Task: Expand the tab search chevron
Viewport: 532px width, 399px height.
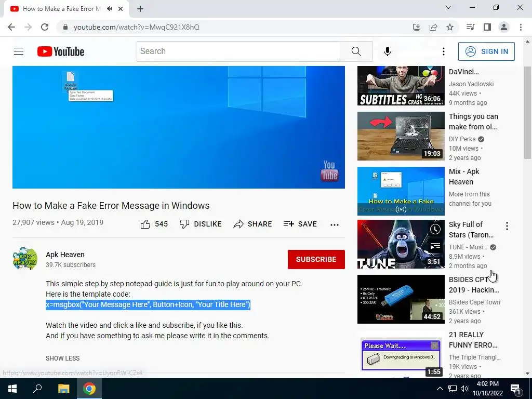Action: point(448,7)
